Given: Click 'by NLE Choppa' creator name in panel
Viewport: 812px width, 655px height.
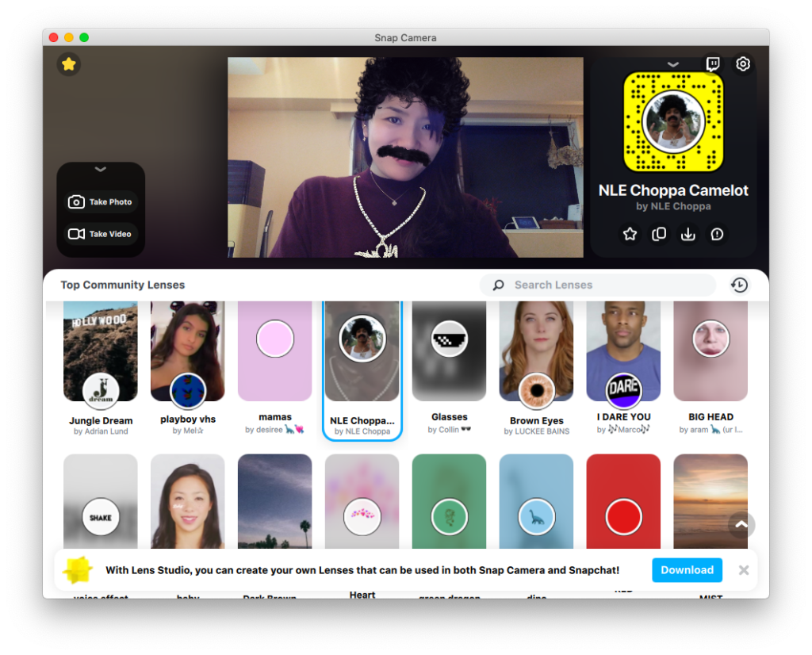Looking at the screenshot, I should (673, 206).
